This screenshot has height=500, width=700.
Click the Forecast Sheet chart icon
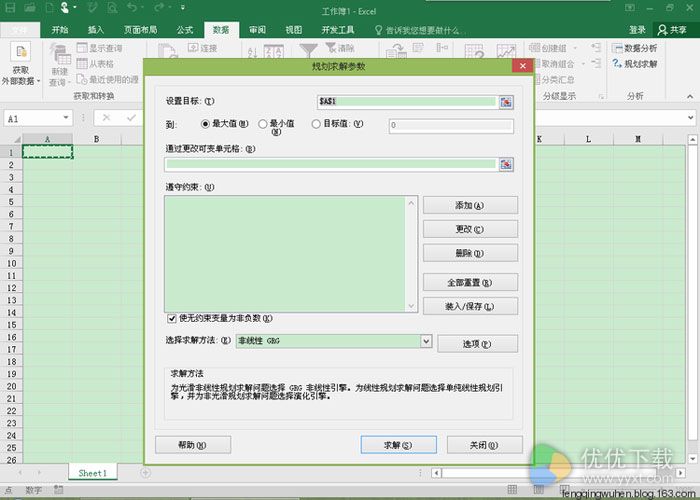coord(506,51)
